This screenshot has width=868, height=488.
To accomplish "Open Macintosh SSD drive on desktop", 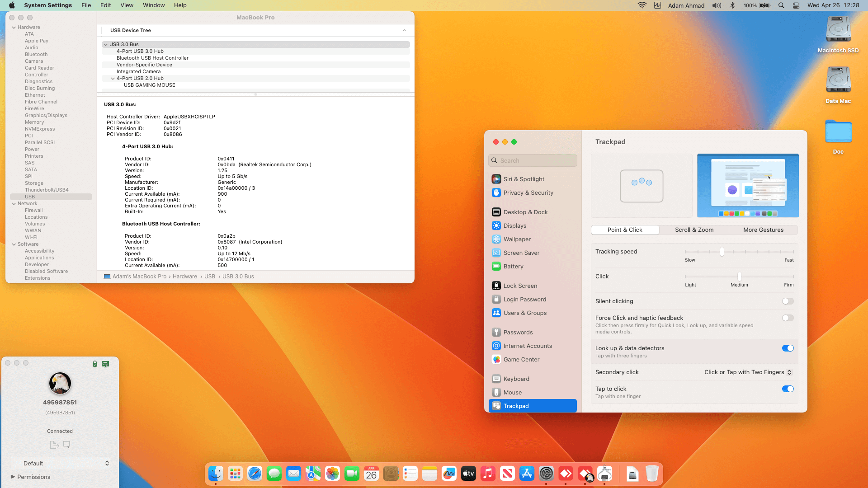I will tap(838, 35).
